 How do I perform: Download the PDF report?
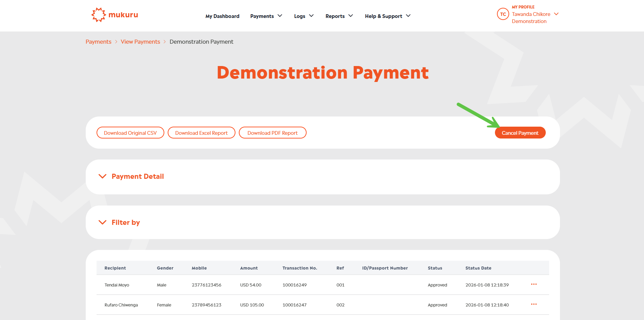point(272,133)
